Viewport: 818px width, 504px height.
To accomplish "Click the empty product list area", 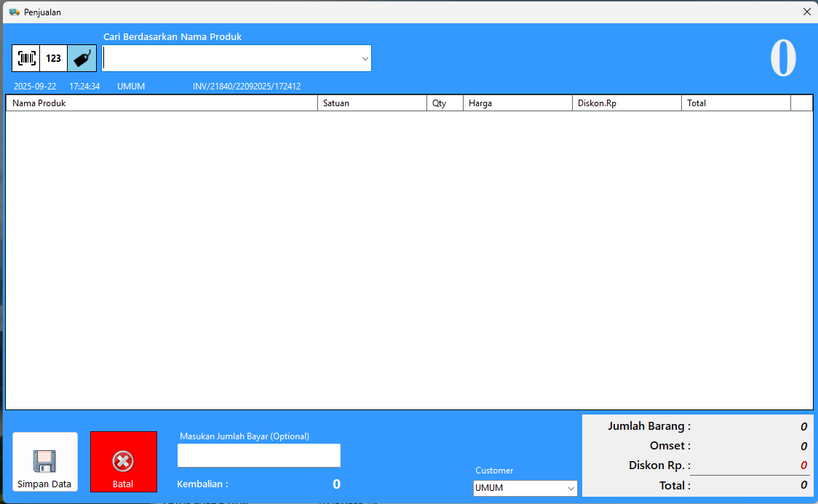I will [x=409, y=260].
